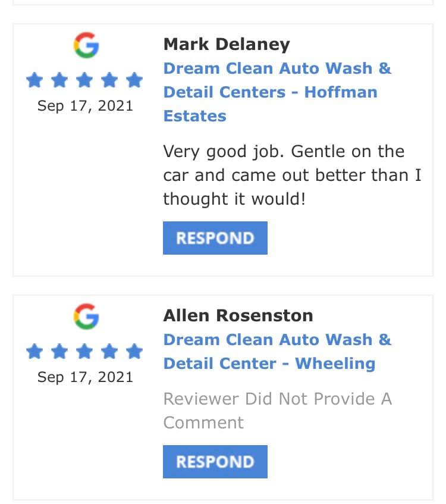Click Google logo on Allen Rosenston's review
The height and width of the screenshot is (504, 446).
pyautogui.click(x=86, y=316)
